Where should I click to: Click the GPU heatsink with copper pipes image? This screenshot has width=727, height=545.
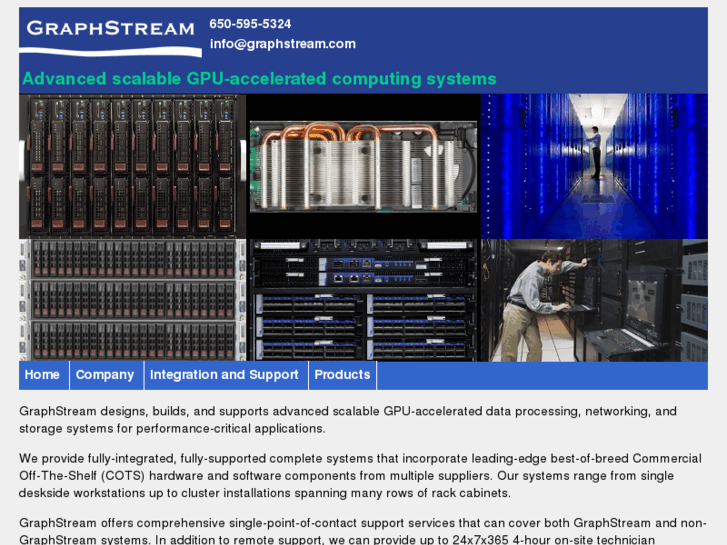click(x=364, y=167)
